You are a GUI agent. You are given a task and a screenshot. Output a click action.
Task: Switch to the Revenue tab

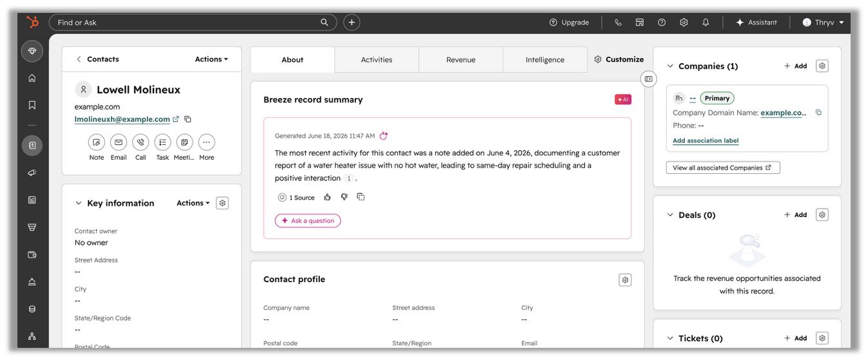pos(460,60)
